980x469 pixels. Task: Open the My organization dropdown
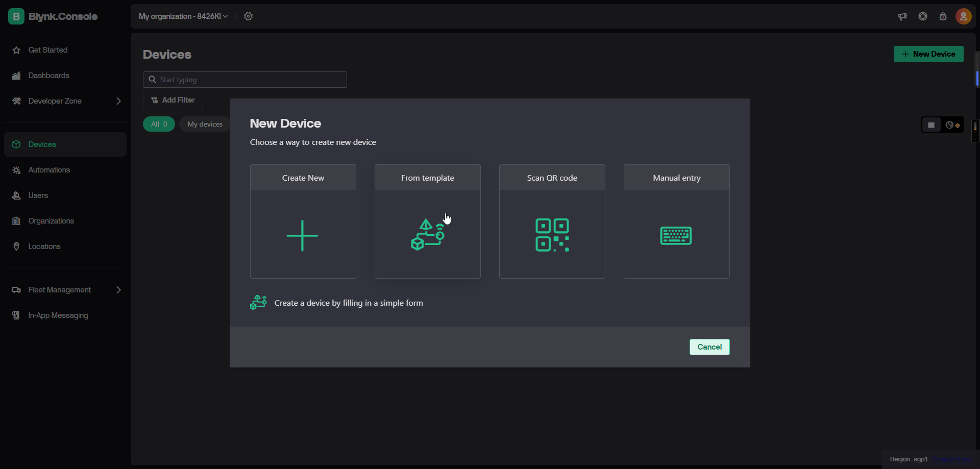pos(183,16)
